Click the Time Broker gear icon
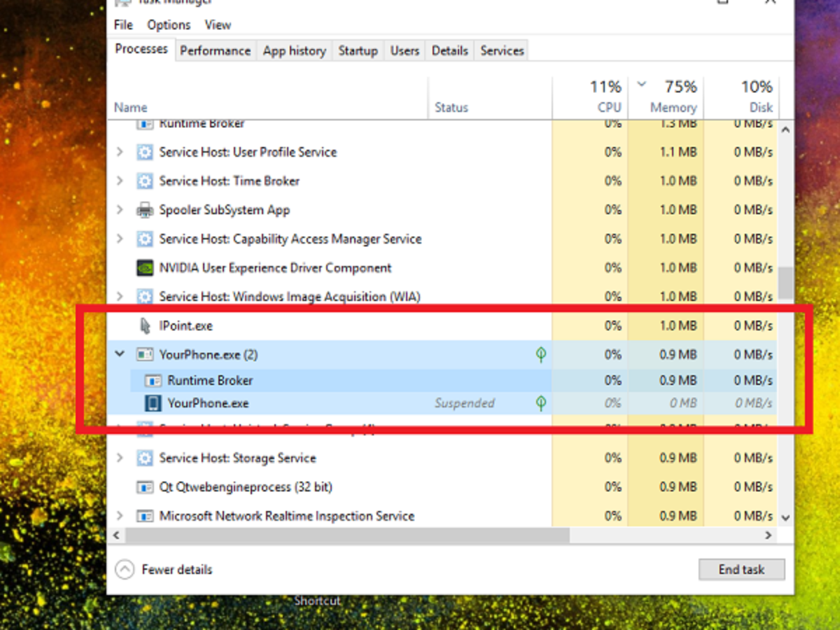 pos(144,181)
